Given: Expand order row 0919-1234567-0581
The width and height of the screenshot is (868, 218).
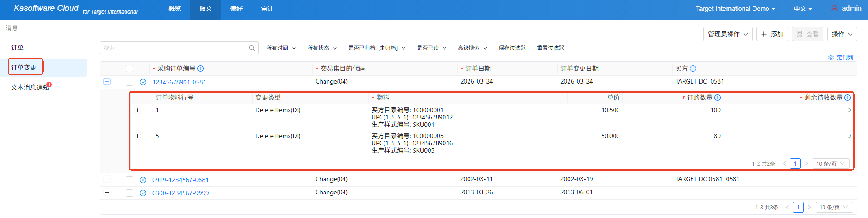Looking at the screenshot, I should click(x=107, y=179).
